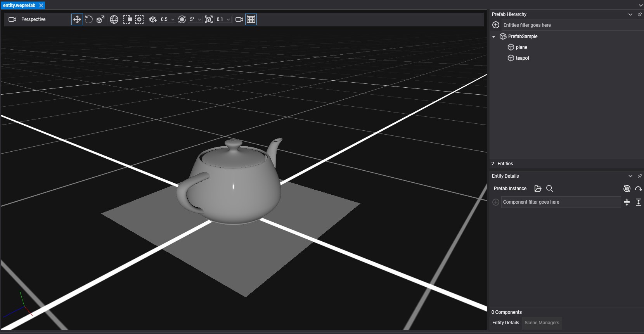
Task: Click the magnifier icon beside Prefab Instance
Action: (550, 189)
